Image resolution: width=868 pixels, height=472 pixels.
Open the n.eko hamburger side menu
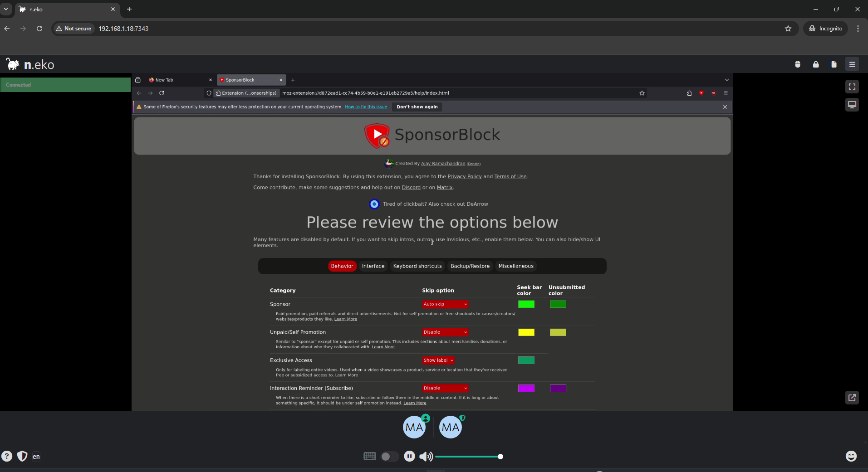point(852,64)
